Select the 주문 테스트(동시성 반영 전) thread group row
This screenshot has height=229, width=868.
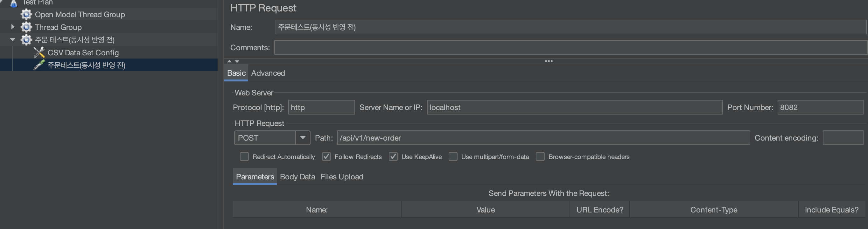point(108,40)
